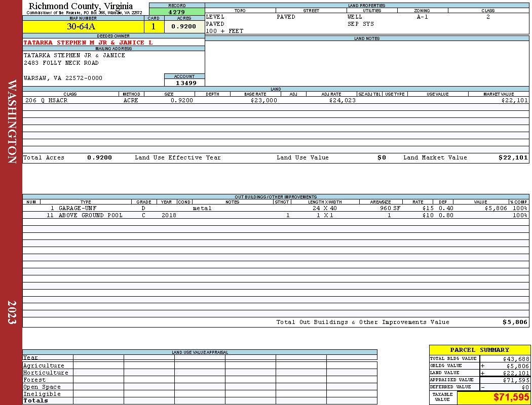Click the GARAGE-UNF outbuilding row
Screen dimensions: 532x405
[x=276, y=208]
